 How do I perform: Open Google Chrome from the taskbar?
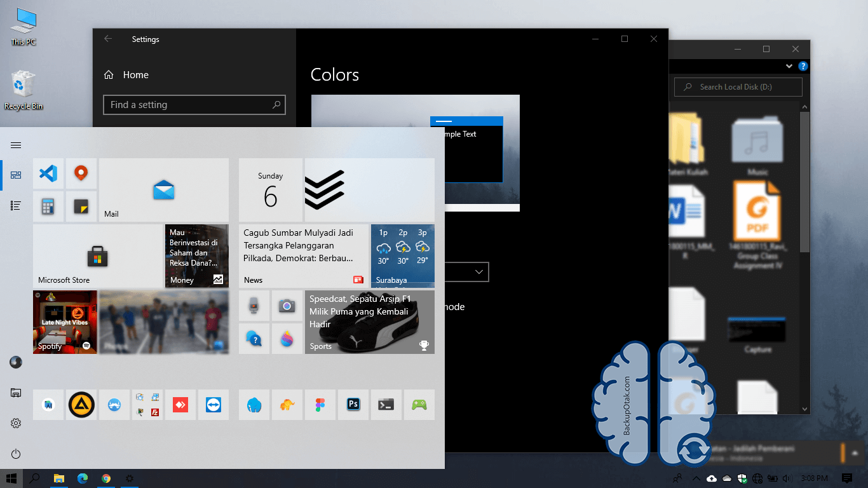click(x=106, y=478)
